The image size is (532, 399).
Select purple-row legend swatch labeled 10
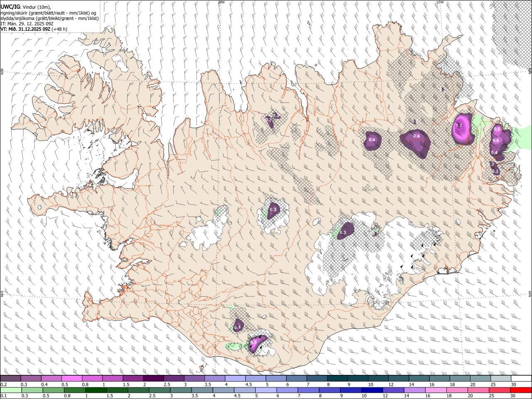pos(378,379)
